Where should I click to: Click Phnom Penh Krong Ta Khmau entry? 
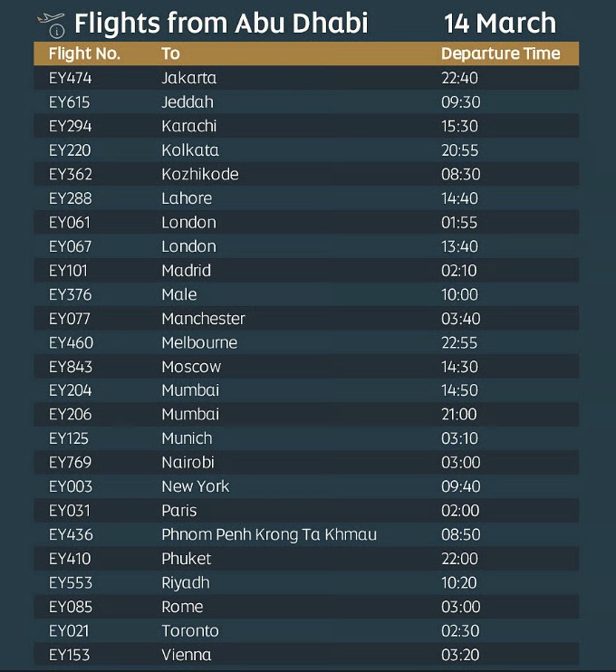(269, 534)
